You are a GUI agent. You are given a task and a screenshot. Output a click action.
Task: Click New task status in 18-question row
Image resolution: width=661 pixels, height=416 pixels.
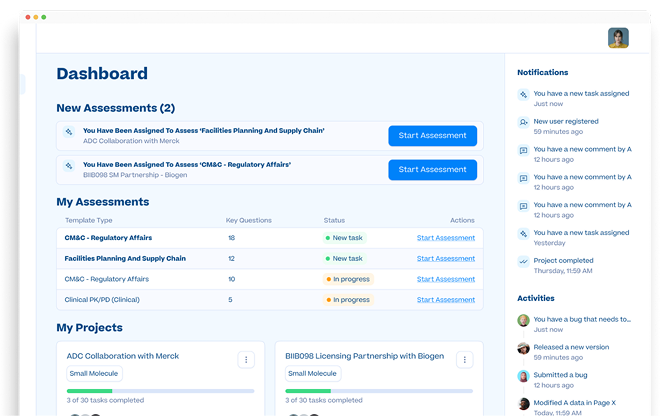(344, 238)
